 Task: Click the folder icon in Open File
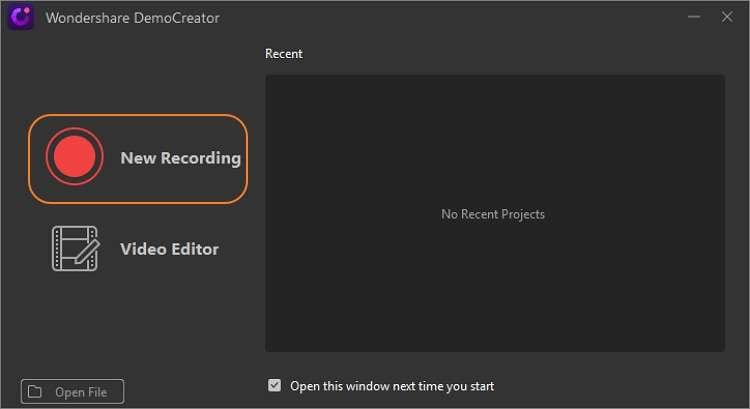point(35,392)
